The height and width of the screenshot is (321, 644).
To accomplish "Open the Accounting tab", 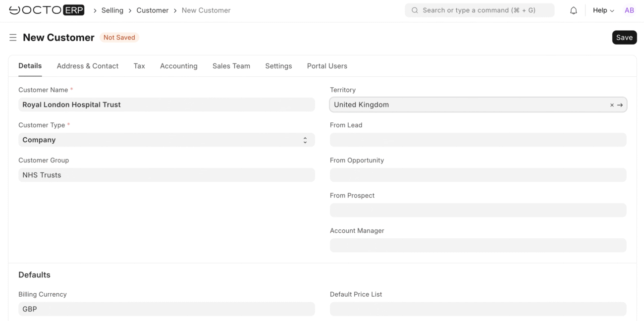I will click(179, 66).
